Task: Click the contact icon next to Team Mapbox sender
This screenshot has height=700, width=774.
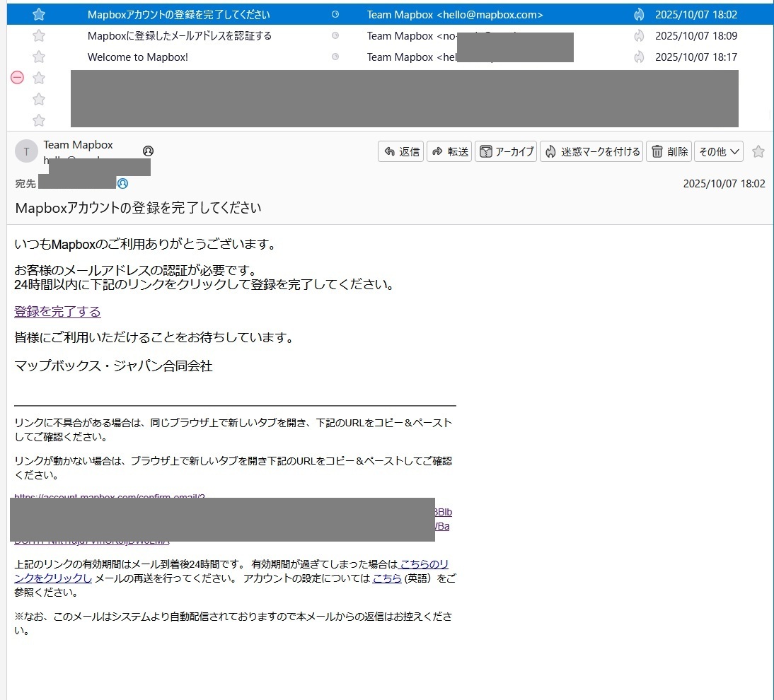Action: [148, 151]
